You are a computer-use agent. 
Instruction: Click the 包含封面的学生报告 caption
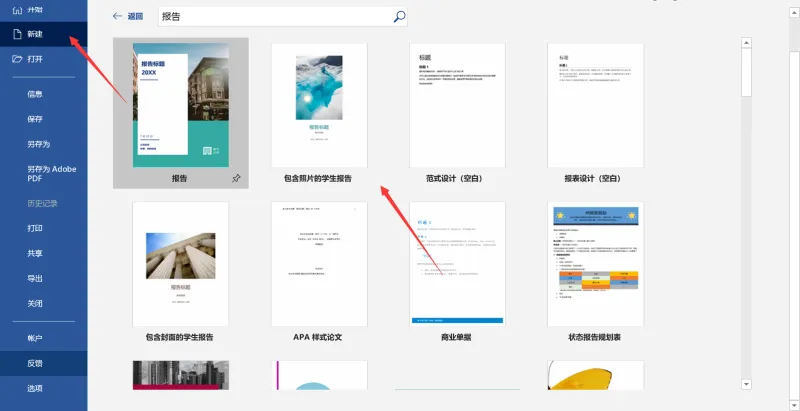point(180,337)
